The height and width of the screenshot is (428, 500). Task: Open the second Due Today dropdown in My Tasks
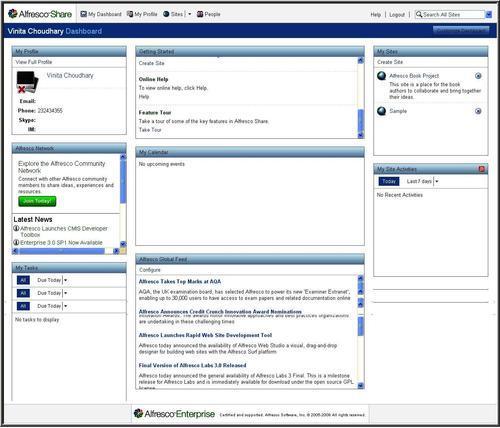pyautogui.click(x=52, y=293)
